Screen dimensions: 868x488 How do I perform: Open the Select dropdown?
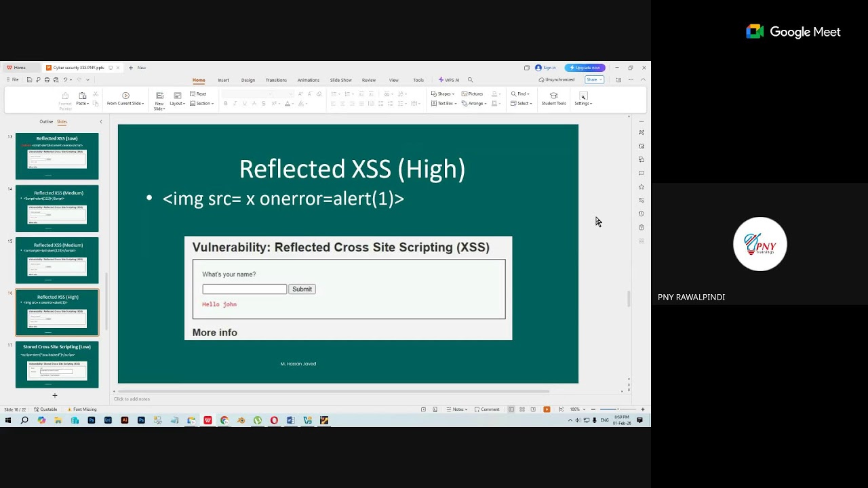[x=521, y=104]
